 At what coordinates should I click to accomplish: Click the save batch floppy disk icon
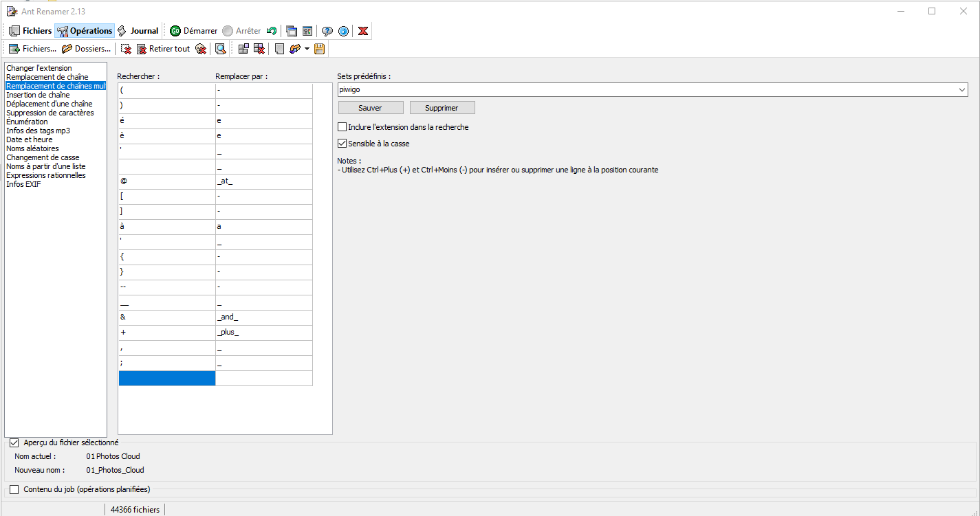[x=319, y=49]
